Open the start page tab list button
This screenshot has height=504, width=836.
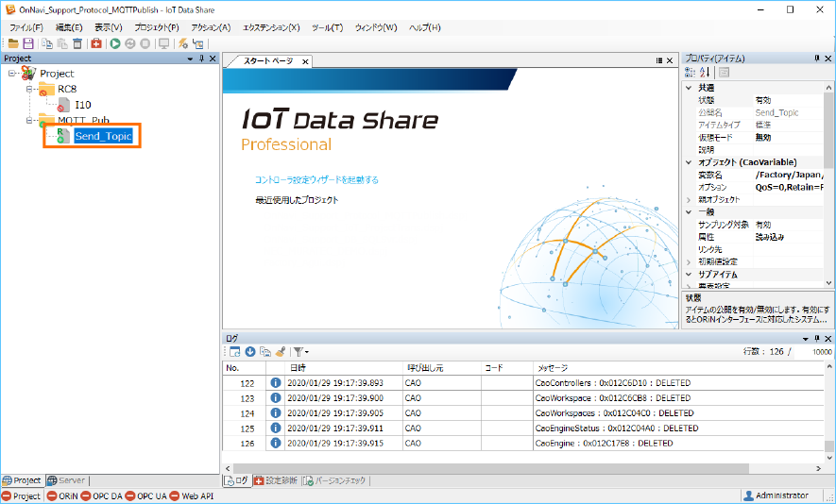pos(659,60)
